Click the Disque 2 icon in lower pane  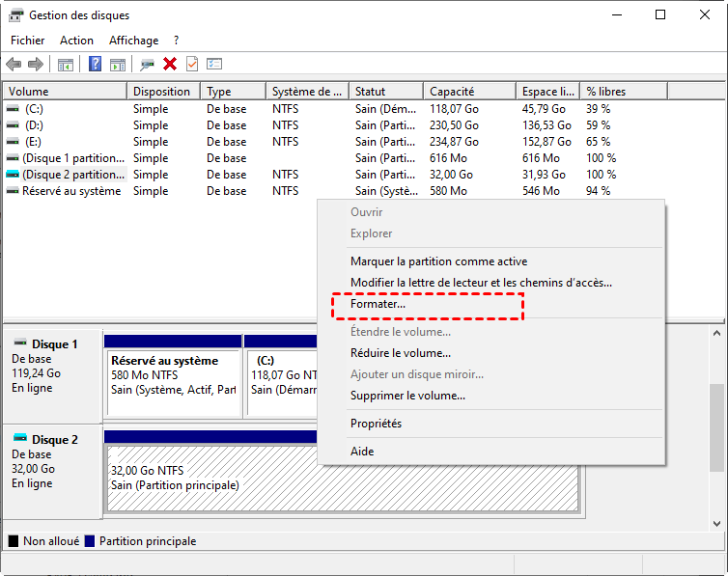20,438
